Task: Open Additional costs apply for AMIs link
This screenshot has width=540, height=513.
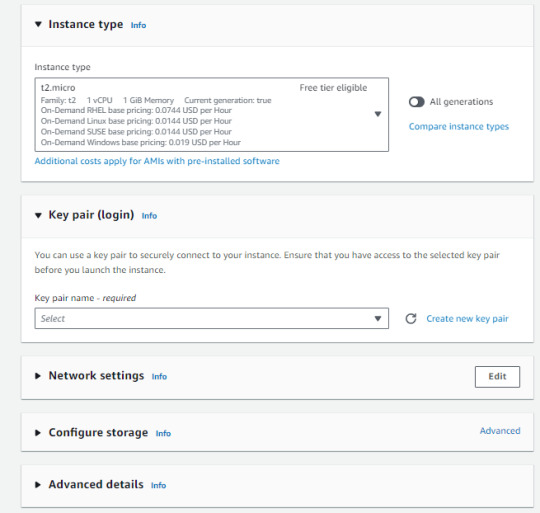Action: (x=157, y=161)
